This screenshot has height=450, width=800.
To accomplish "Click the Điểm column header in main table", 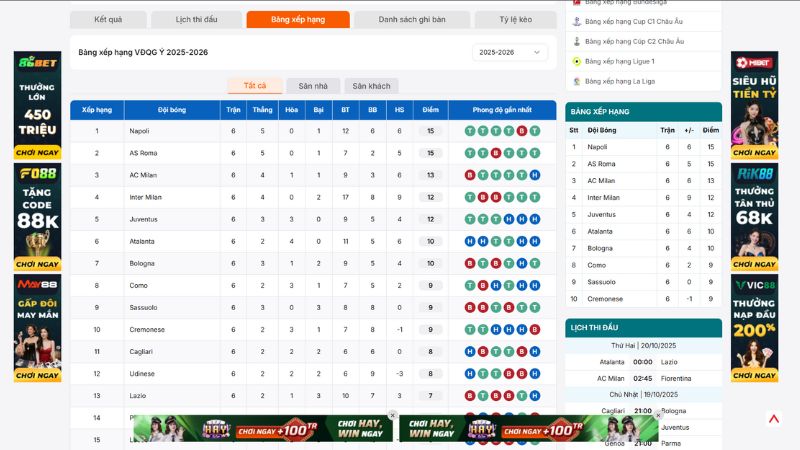I will [430, 109].
